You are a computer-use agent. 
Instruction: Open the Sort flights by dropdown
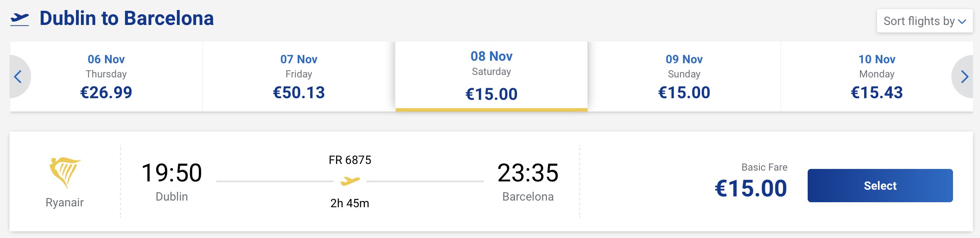(924, 21)
